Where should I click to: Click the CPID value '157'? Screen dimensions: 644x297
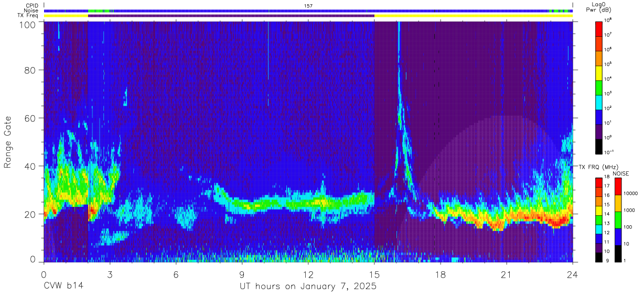[x=308, y=6]
